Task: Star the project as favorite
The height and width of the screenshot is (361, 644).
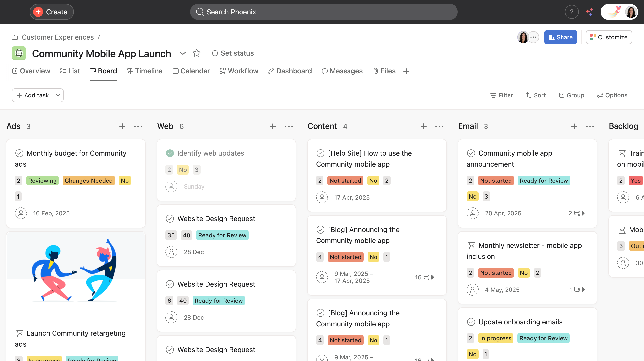Action: pos(196,53)
